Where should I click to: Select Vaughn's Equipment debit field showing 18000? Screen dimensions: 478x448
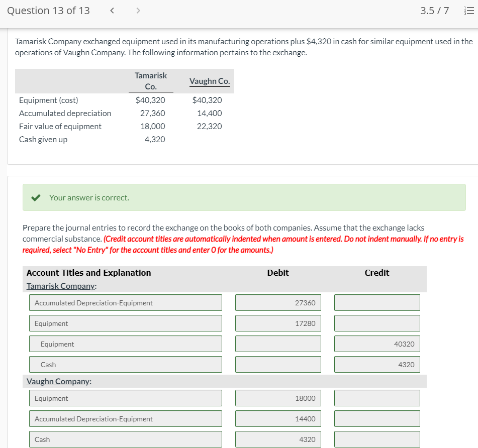278,398
